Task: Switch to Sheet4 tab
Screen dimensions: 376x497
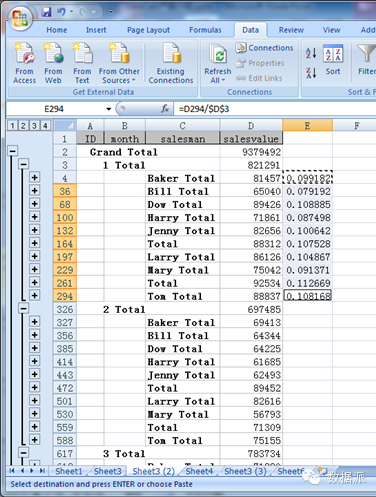Action: pos(199,471)
